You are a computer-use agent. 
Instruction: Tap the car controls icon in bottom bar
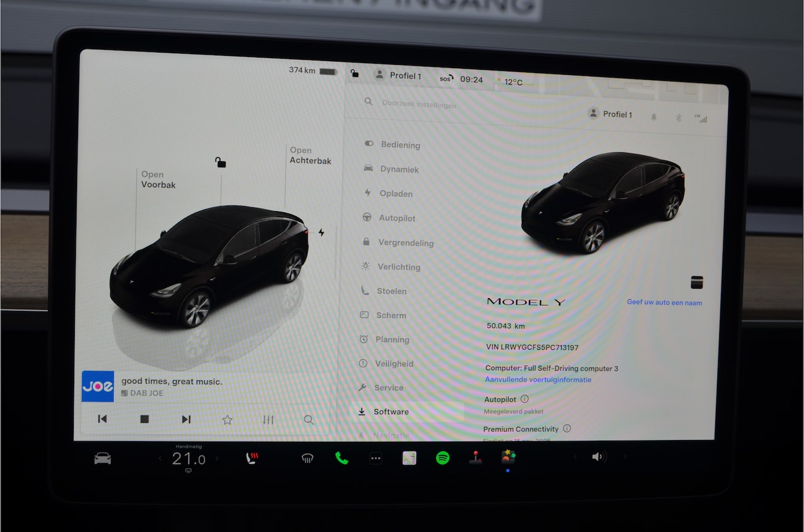click(x=103, y=458)
